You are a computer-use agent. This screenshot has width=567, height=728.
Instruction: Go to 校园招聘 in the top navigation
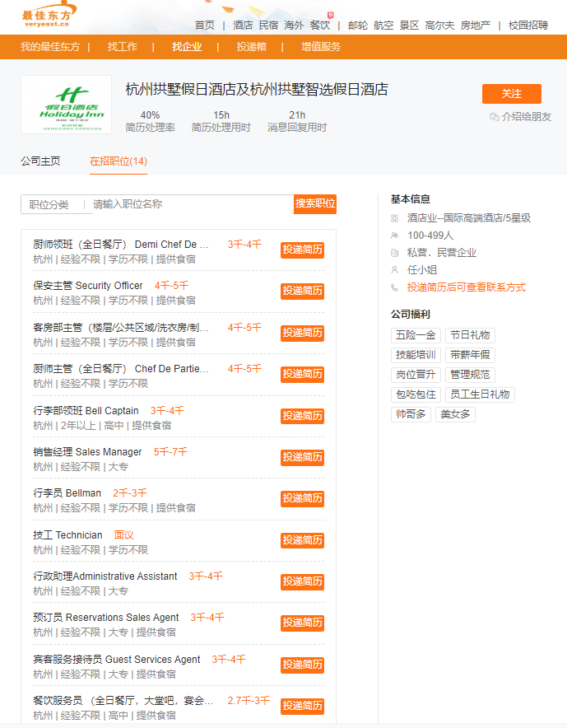[528, 25]
